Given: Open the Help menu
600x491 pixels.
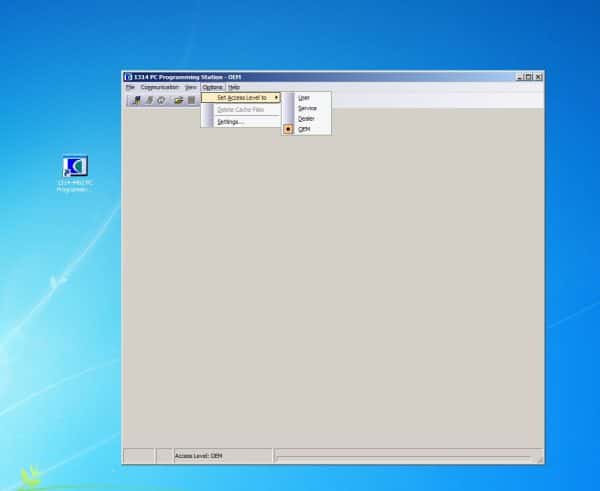Looking at the screenshot, I should click(x=234, y=87).
